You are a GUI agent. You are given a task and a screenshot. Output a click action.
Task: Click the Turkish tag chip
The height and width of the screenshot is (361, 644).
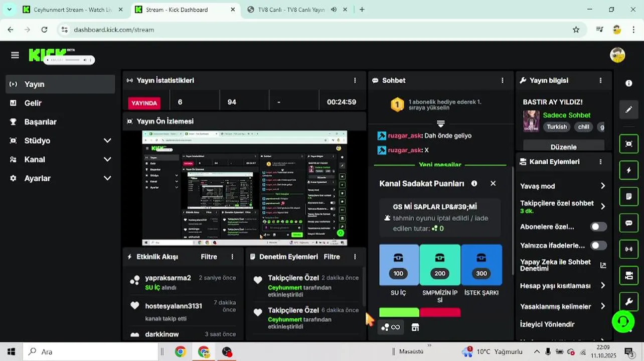pyautogui.click(x=557, y=127)
